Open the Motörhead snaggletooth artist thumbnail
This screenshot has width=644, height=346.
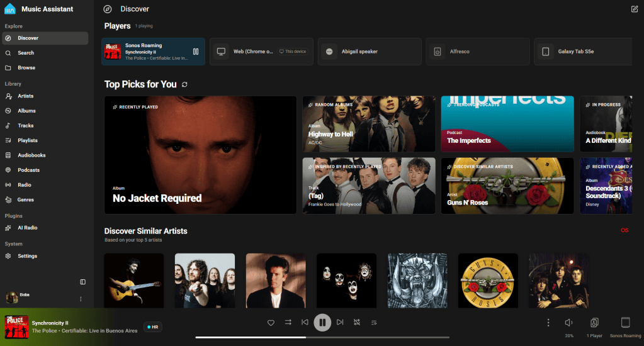(x=417, y=281)
